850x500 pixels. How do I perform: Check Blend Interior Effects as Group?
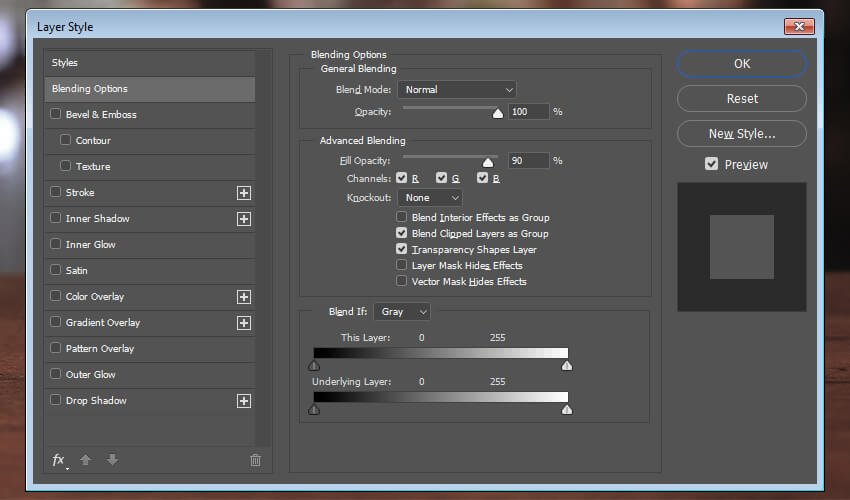coord(402,217)
